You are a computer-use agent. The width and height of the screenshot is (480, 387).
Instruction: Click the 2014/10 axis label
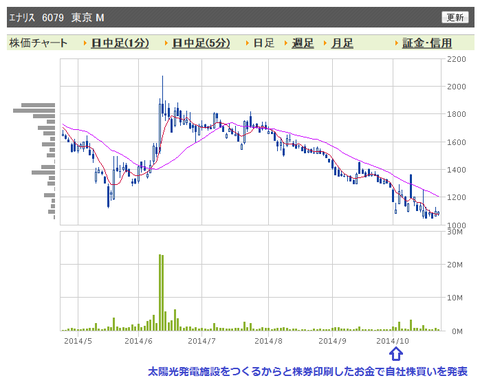click(393, 341)
